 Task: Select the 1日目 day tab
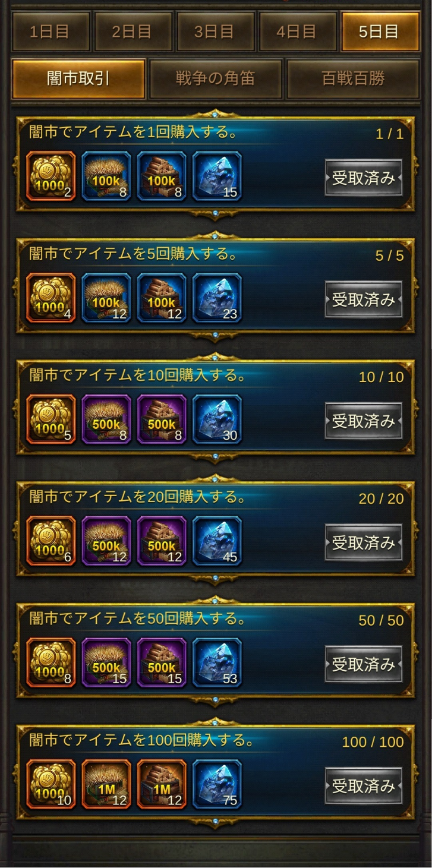point(49,31)
